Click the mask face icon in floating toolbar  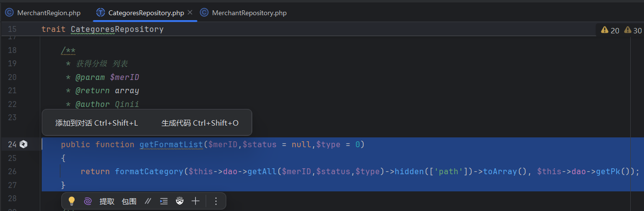(180, 201)
